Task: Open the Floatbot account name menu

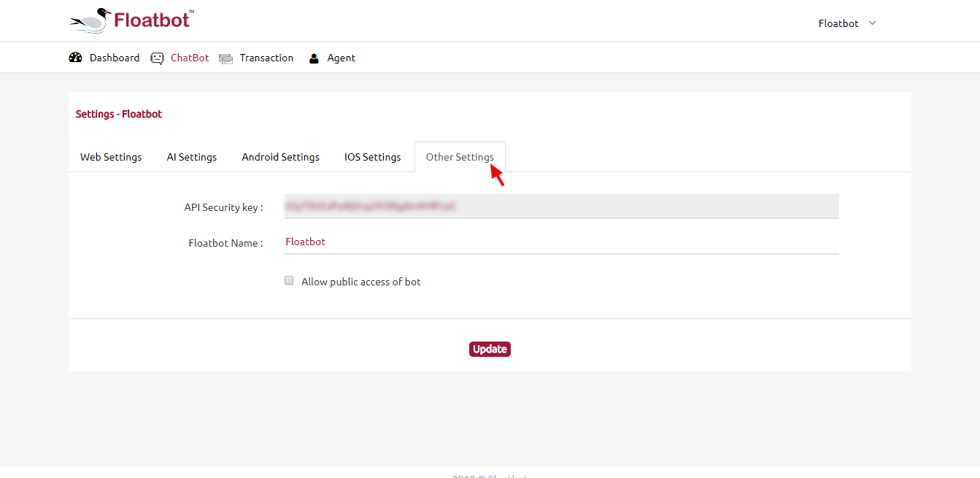Action: point(838,23)
